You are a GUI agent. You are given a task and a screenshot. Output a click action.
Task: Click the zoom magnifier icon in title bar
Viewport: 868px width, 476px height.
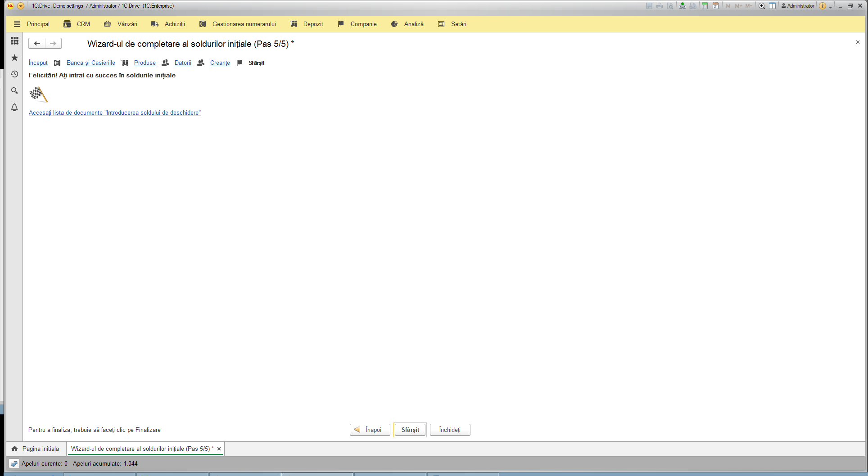(x=762, y=6)
